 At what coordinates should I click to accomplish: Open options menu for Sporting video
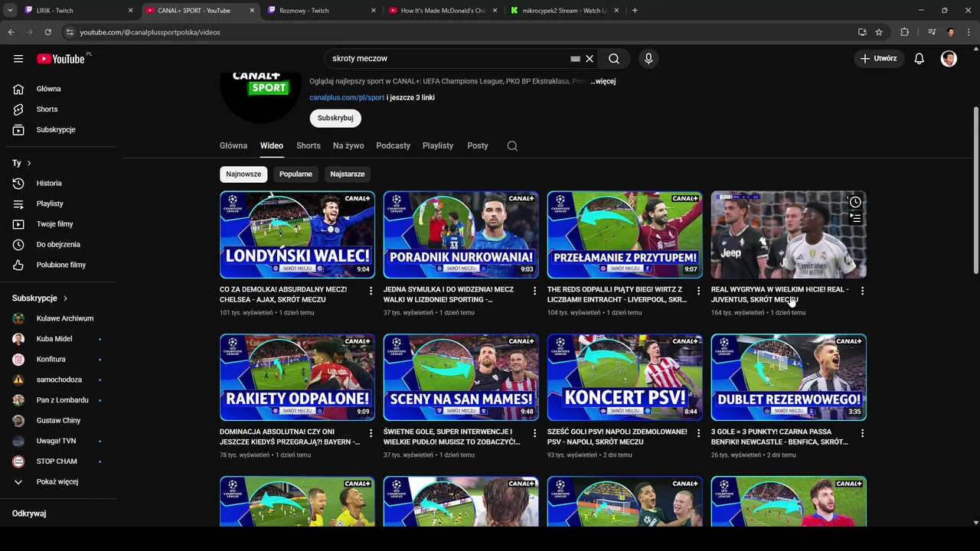pos(534,291)
